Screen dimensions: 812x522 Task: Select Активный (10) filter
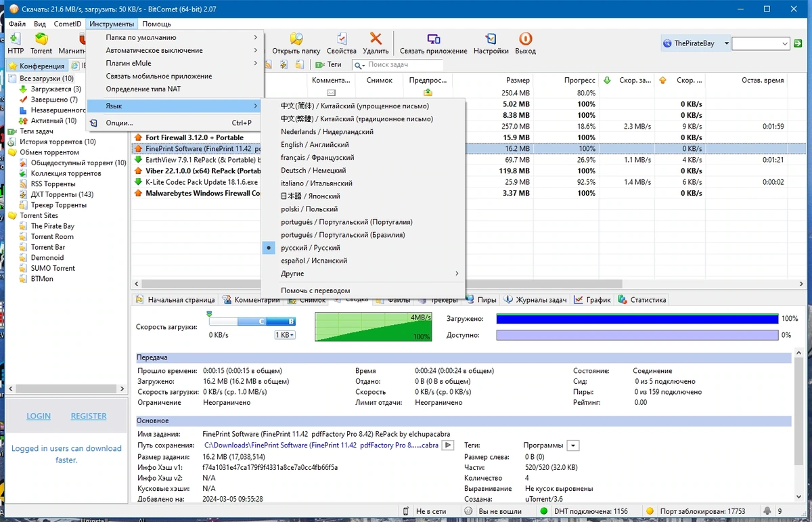coord(53,121)
